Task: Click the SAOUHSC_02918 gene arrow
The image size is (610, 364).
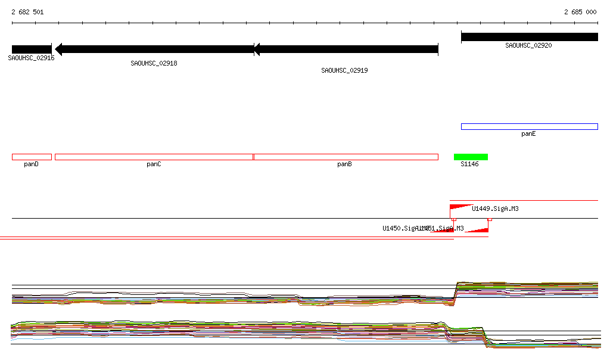Action: [154, 49]
